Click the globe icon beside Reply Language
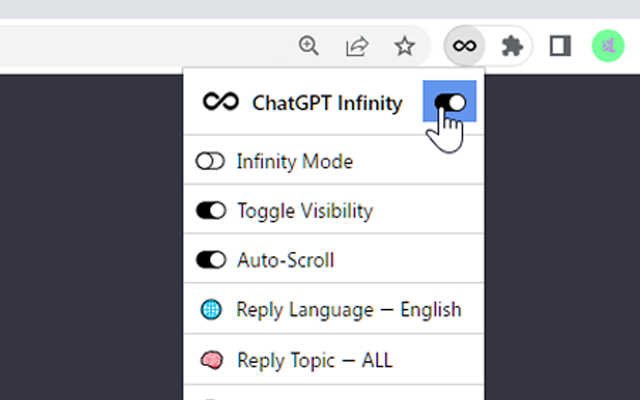This screenshot has height=400, width=640. pos(211,310)
